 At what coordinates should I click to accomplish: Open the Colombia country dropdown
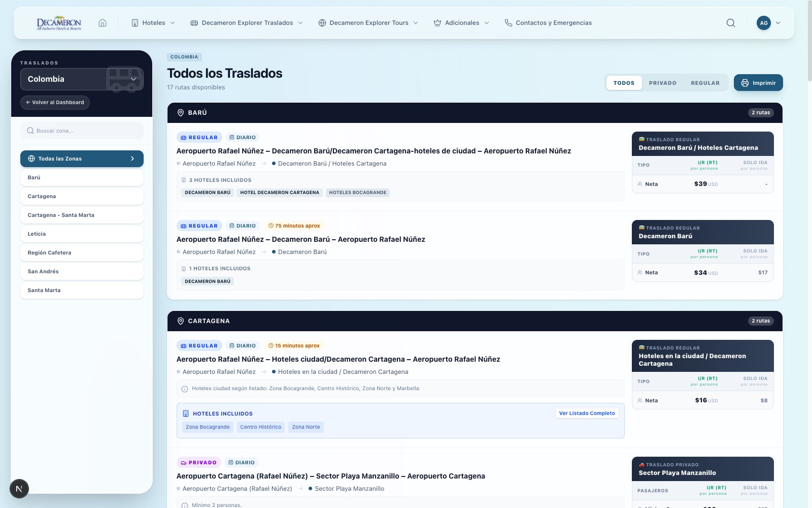[82, 79]
